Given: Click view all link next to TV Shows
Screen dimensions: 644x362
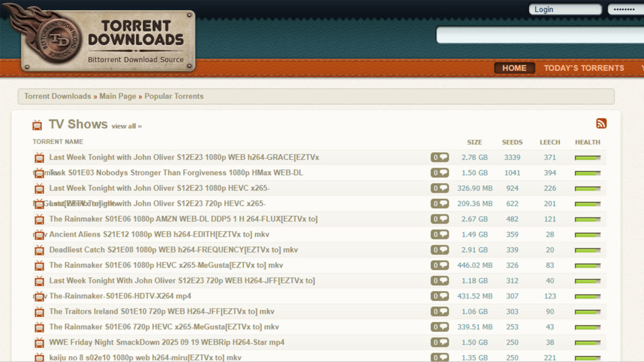Looking at the screenshot, I should click(127, 126).
